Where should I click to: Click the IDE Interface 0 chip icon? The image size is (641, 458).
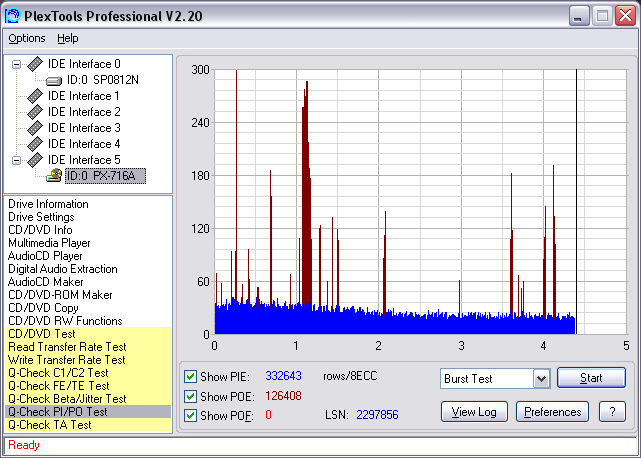pos(35,64)
